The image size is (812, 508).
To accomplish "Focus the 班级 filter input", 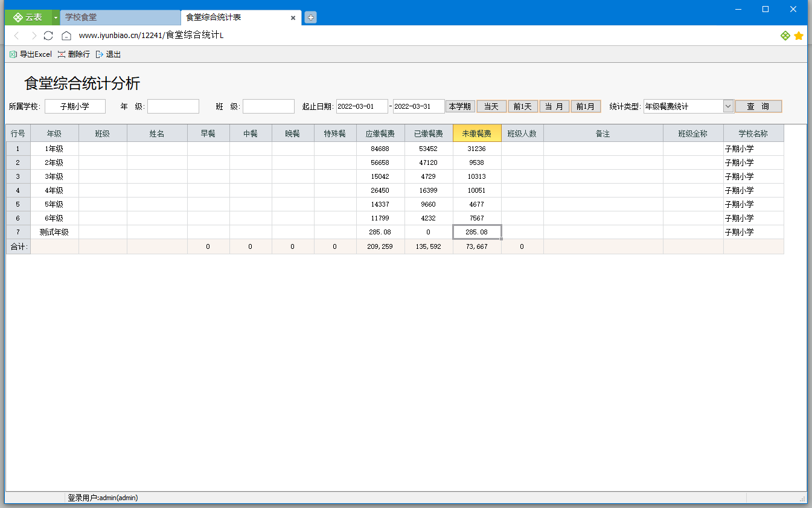I will click(x=269, y=106).
